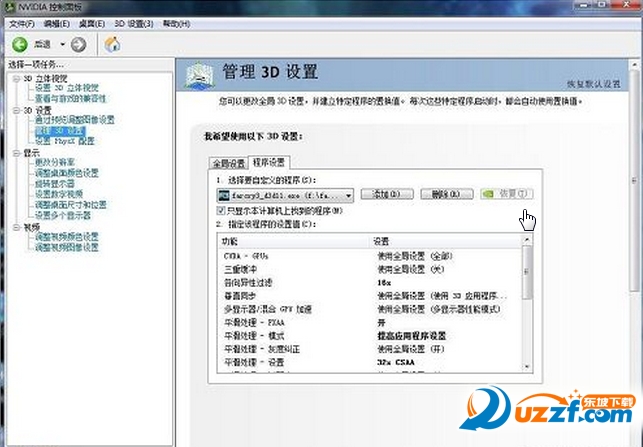Open the 帮助(H) menu
Image resolution: width=643 pixels, height=447 pixels.
click(x=176, y=24)
